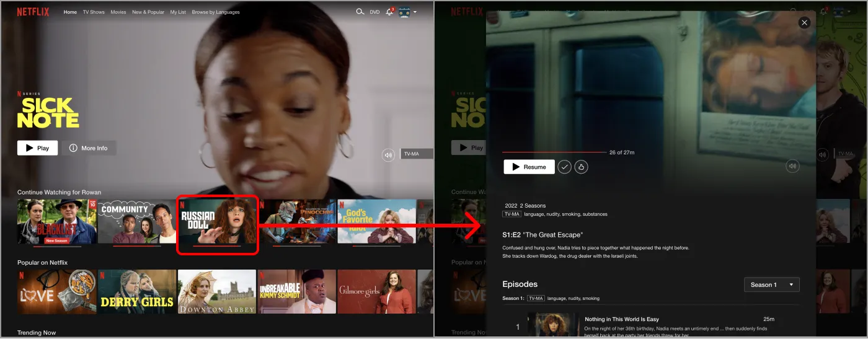
Task: Click episode title "Nothing in This World Is Easy"
Action: pyautogui.click(x=622, y=319)
